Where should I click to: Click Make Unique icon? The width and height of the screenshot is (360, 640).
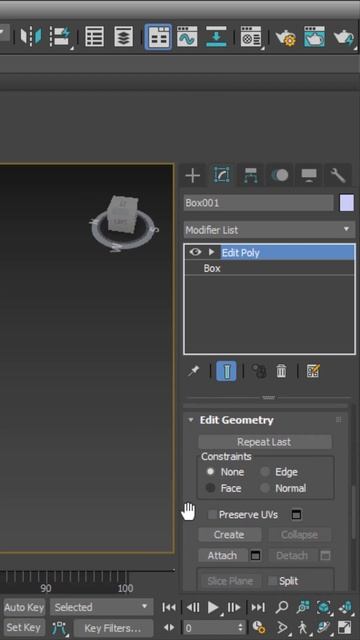point(258,371)
